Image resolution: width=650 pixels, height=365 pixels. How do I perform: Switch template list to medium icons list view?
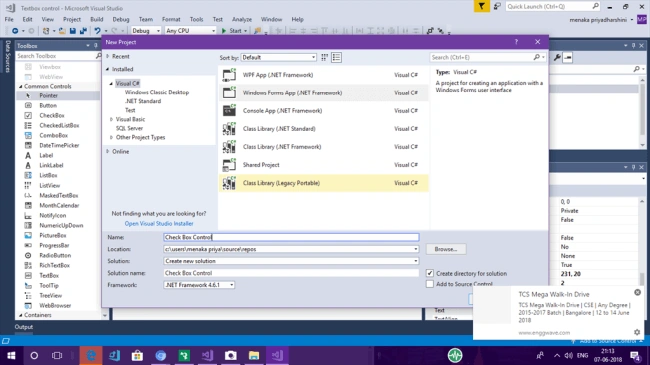coord(337,58)
